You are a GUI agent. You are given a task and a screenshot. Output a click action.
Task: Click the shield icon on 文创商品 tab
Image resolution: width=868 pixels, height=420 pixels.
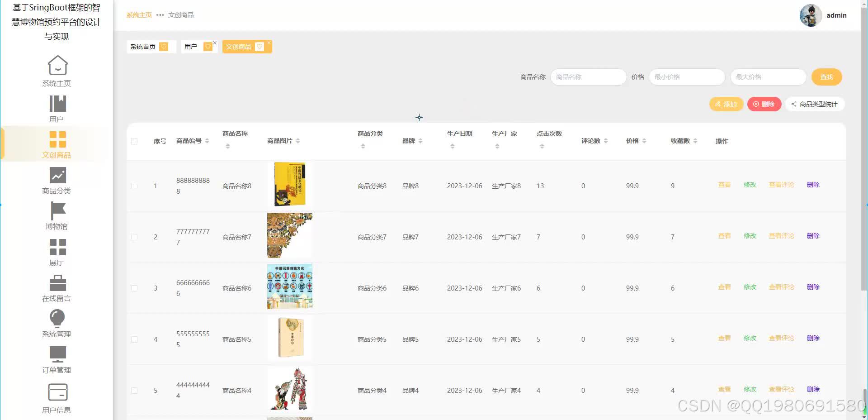click(x=259, y=47)
